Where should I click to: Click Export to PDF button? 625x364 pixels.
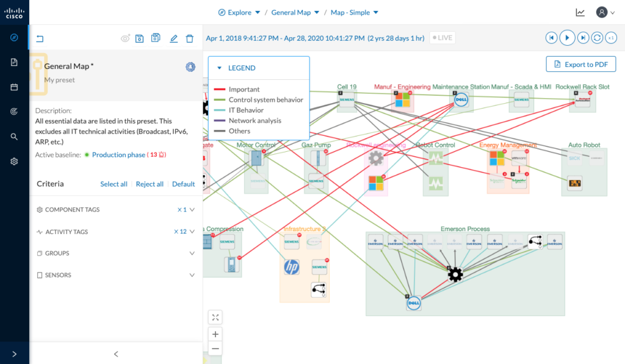(581, 64)
